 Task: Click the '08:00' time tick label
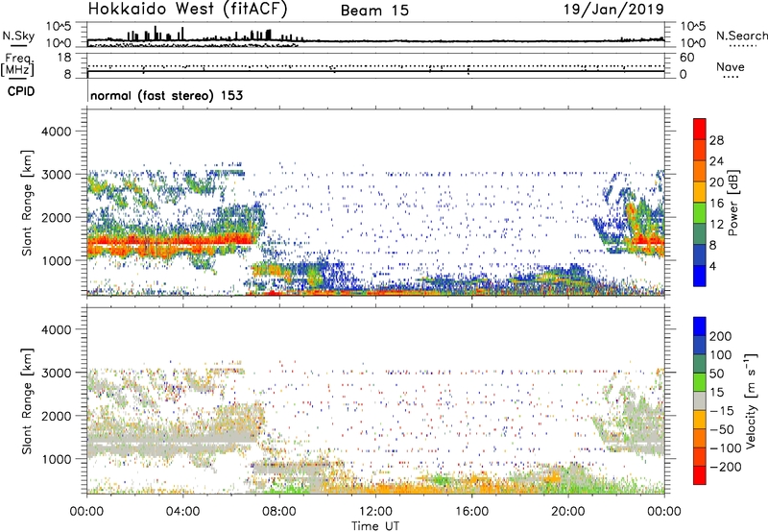279,512
